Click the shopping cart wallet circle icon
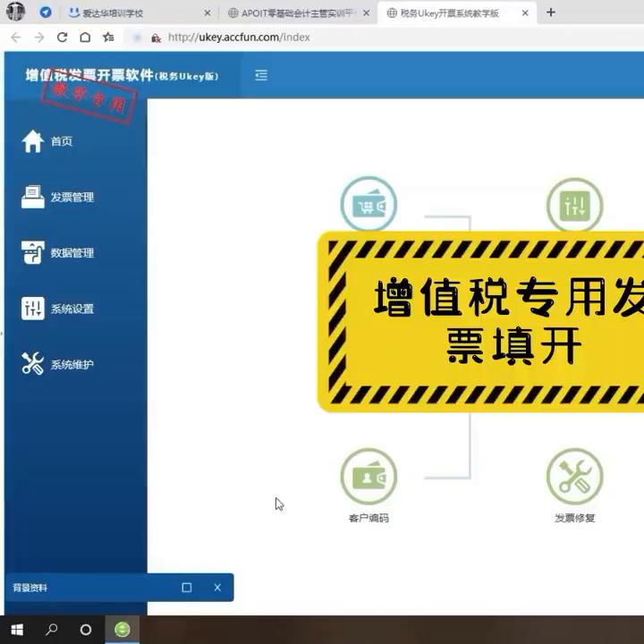The width and height of the screenshot is (644, 644). click(x=369, y=204)
